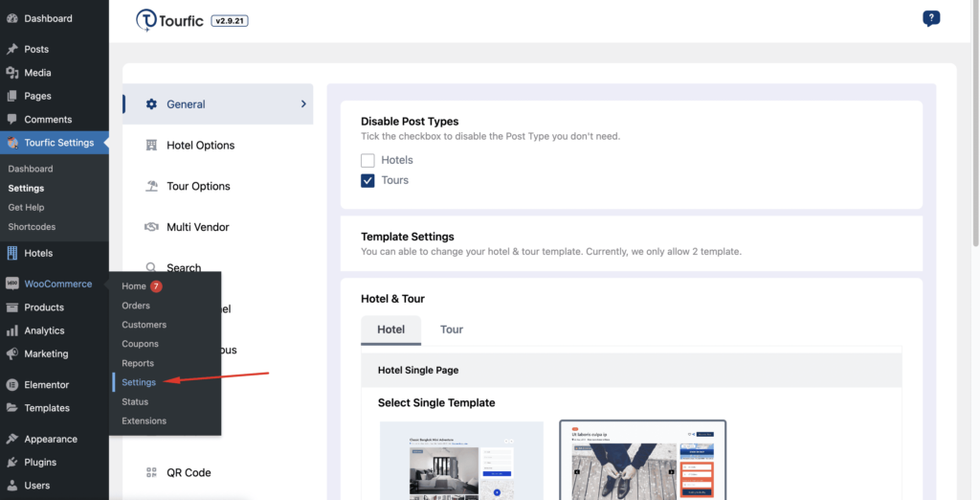Click the Media icon in sidebar

[x=11, y=73]
